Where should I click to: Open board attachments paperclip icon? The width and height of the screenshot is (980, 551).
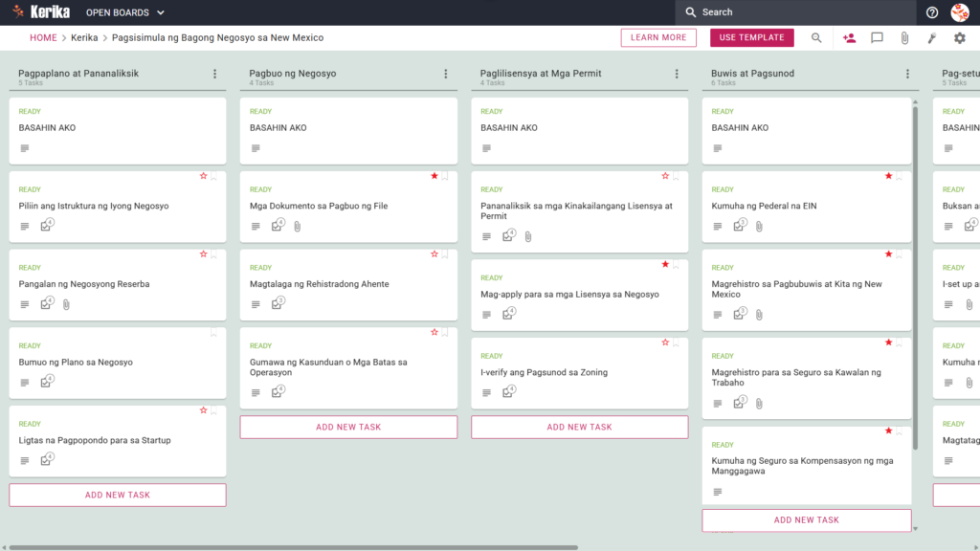click(904, 38)
